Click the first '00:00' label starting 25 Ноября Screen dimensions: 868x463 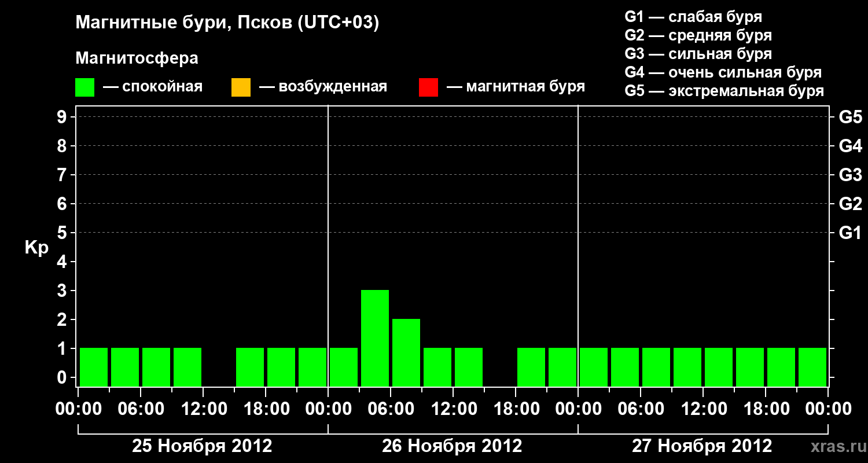click(78, 409)
